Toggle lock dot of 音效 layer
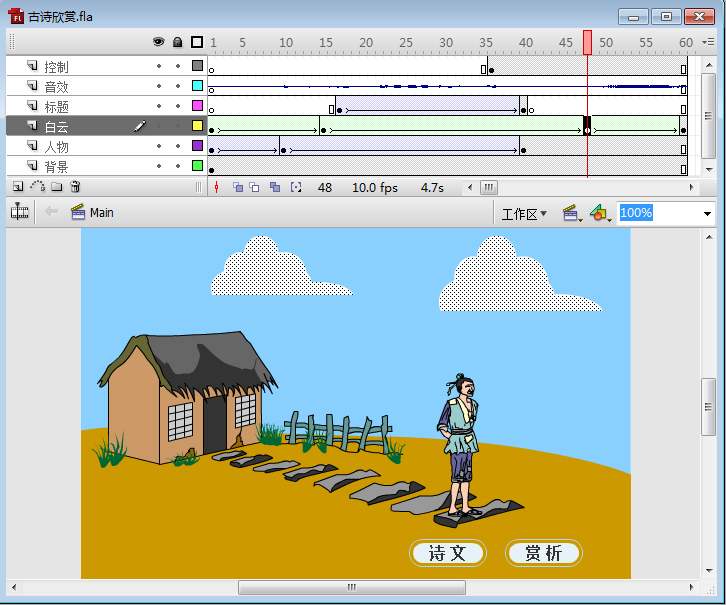 (x=178, y=86)
